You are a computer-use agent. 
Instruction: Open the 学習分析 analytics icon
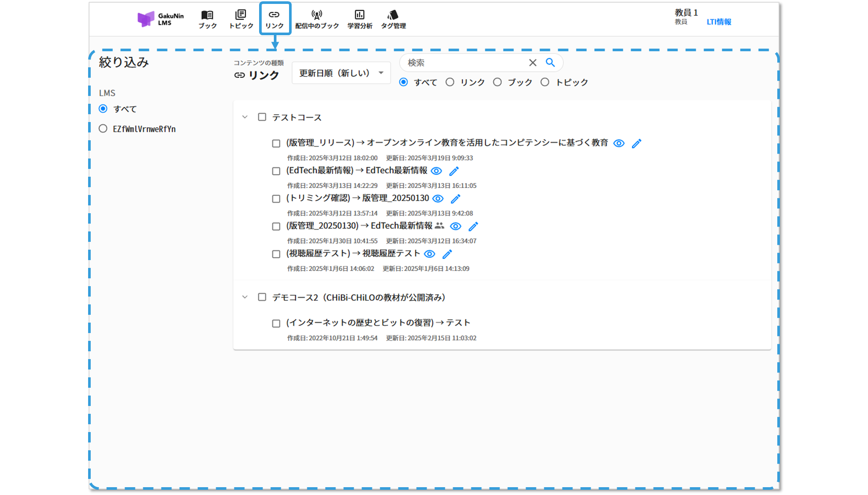tap(359, 19)
